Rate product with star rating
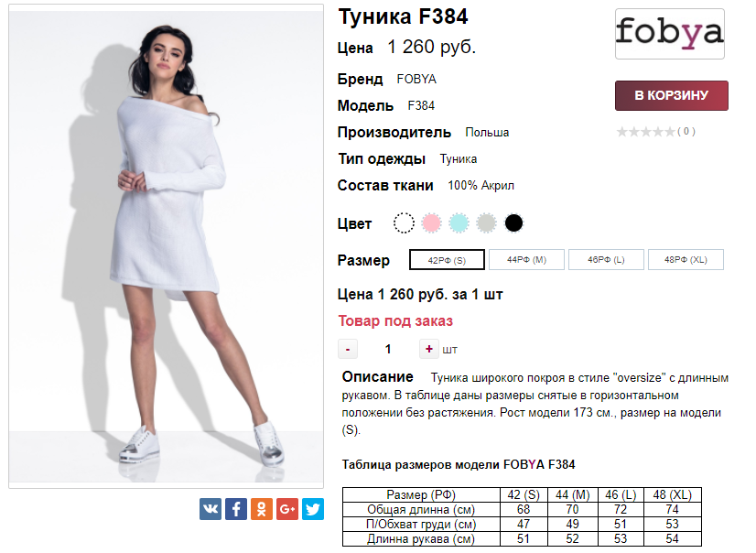The width and height of the screenshot is (756, 553). 646,131
